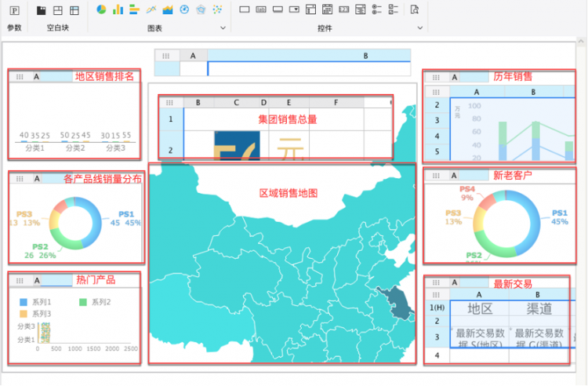Click the parameter (P) panel icon
Image resolution: width=588 pixels, height=386 pixels.
pos(14,10)
